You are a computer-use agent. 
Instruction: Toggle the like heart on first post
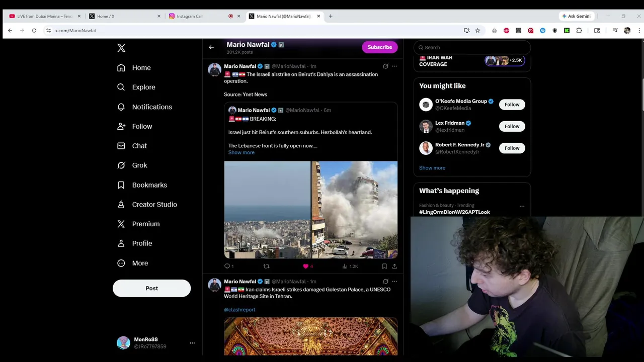tap(305, 266)
